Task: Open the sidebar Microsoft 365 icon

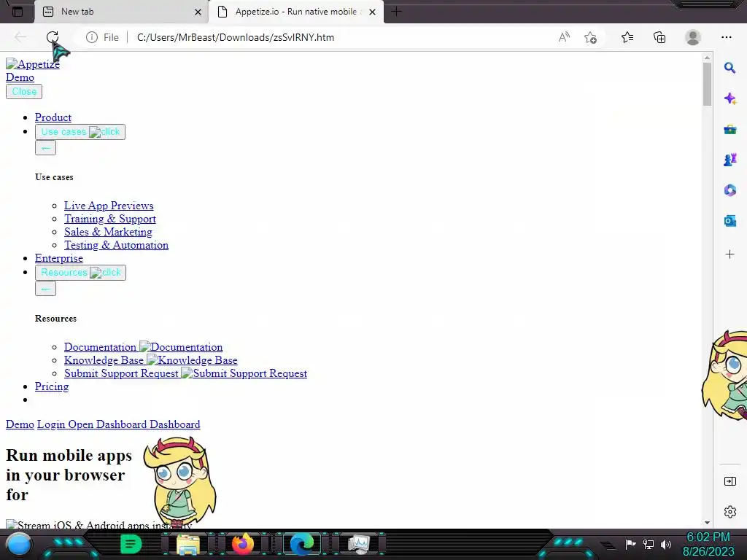Action: (729, 190)
